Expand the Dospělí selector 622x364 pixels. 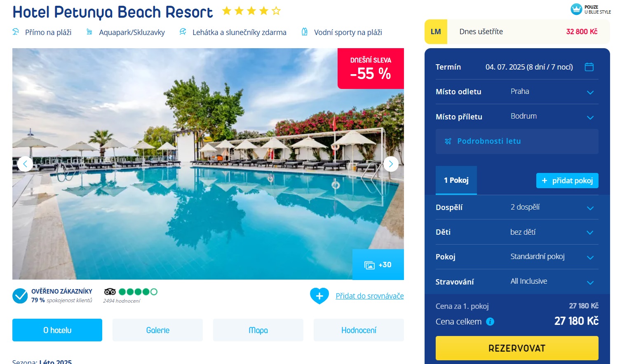[517, 207]
